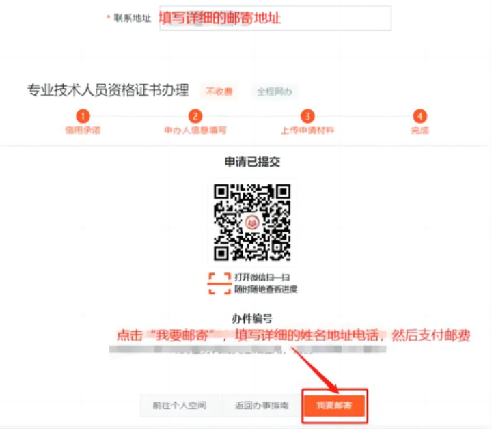Click the 不收费 tag
This screenshot has width=496, height=448.
coord(219,92)
